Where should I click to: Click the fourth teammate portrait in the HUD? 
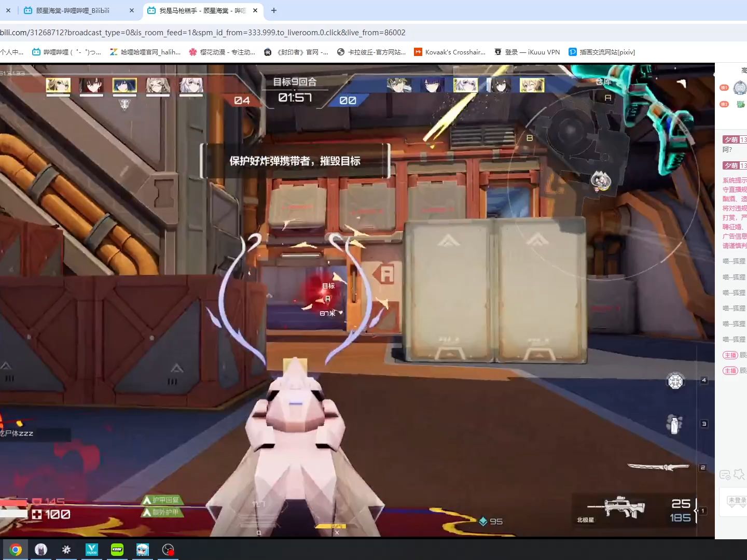158,85
